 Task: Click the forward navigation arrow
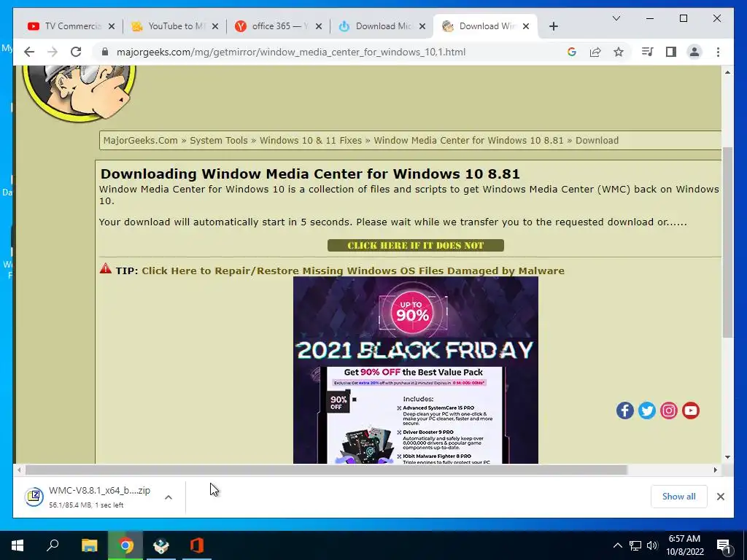tap(53, 52)
